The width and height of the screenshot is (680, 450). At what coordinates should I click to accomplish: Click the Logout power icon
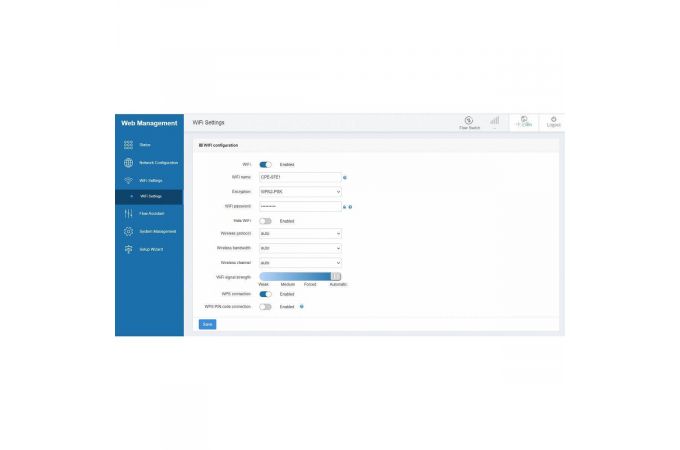553,120
